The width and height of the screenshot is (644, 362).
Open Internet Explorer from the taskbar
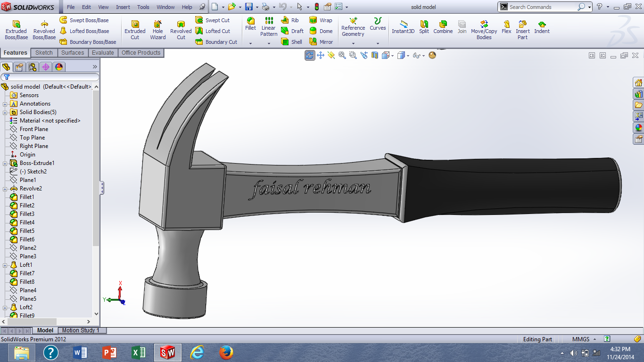[x=197, y=353]
